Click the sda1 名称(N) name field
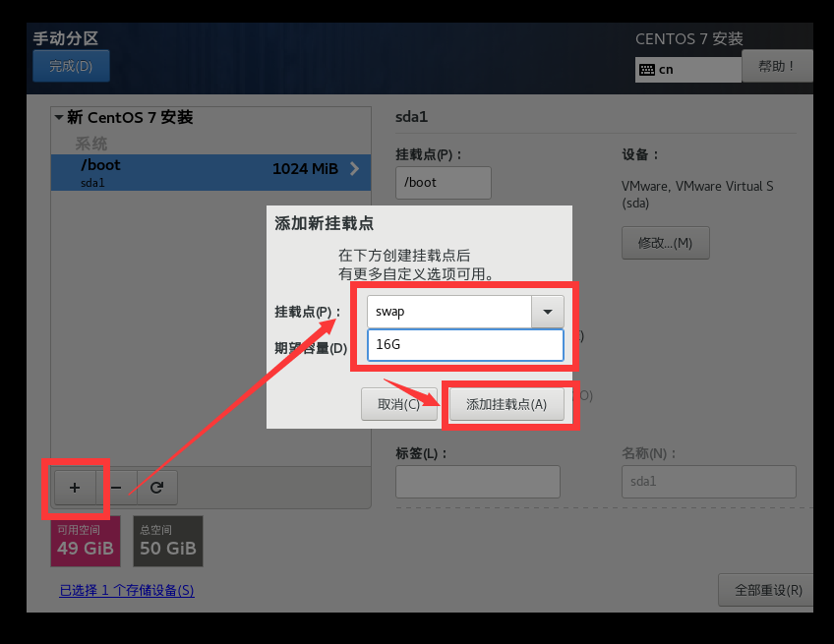Screen dimensions: 834x644 [x=708, y=482]
